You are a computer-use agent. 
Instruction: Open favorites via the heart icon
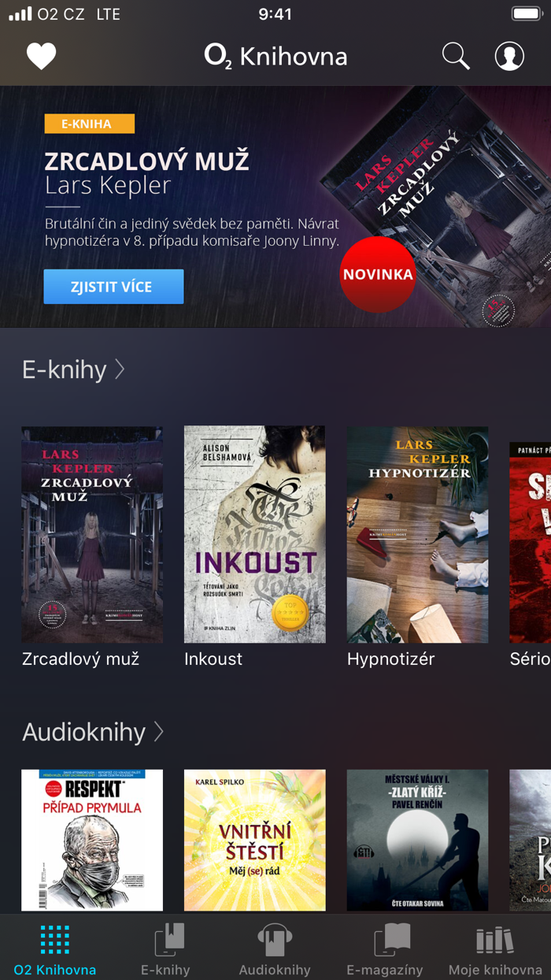pos(41,56)
